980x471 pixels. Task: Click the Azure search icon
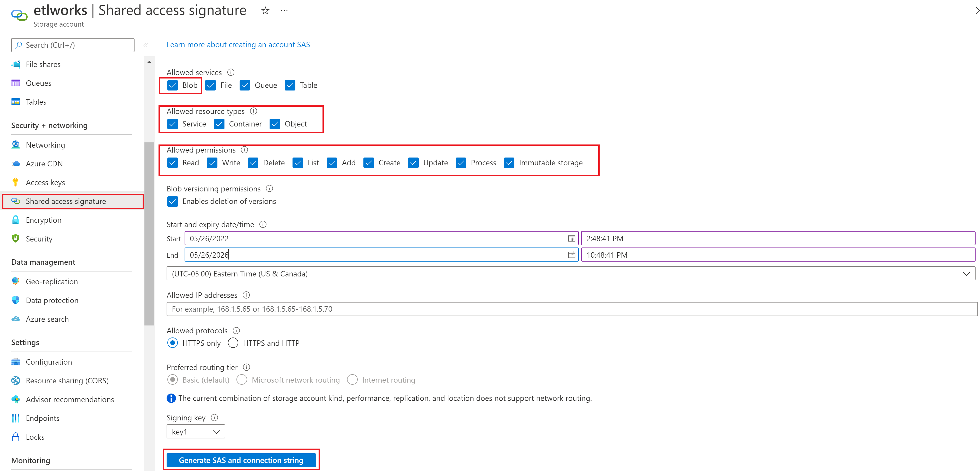click(16, 319)
